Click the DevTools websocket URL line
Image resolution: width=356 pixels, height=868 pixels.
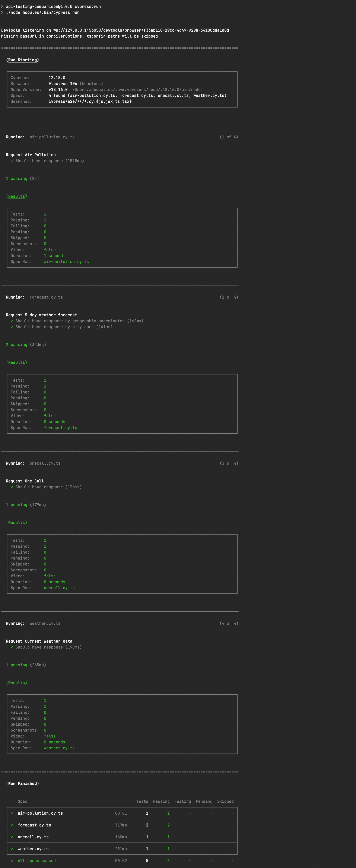(x=115, y=30)
